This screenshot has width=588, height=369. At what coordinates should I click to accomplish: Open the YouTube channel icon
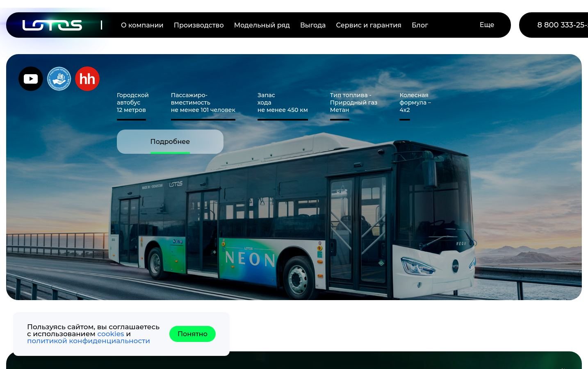click(x=31, y=79)
